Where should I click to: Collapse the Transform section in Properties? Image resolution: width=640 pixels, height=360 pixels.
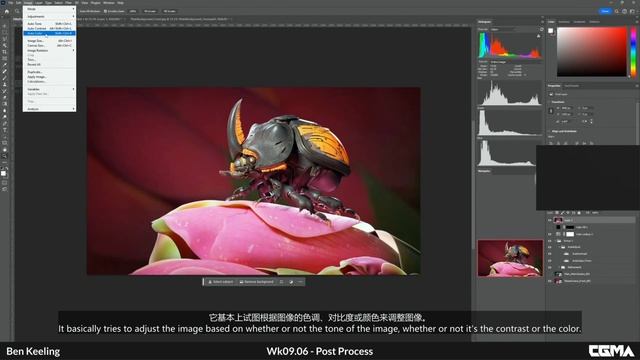tap(549, 102)
